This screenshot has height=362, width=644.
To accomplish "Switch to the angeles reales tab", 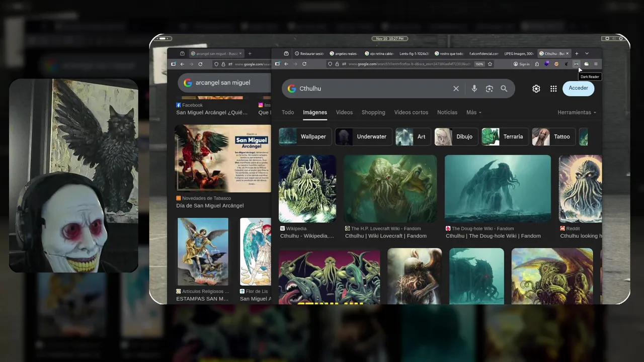I will [x=344, y=53].
